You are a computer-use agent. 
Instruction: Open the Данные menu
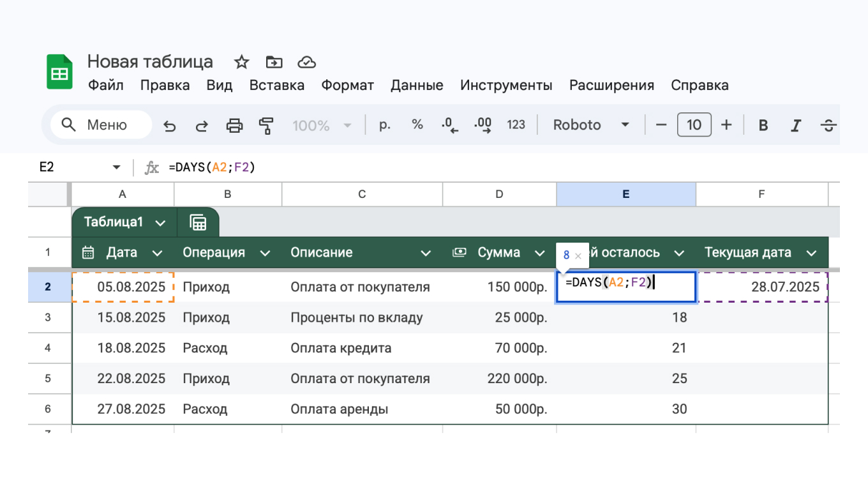[x=417, y=85]
